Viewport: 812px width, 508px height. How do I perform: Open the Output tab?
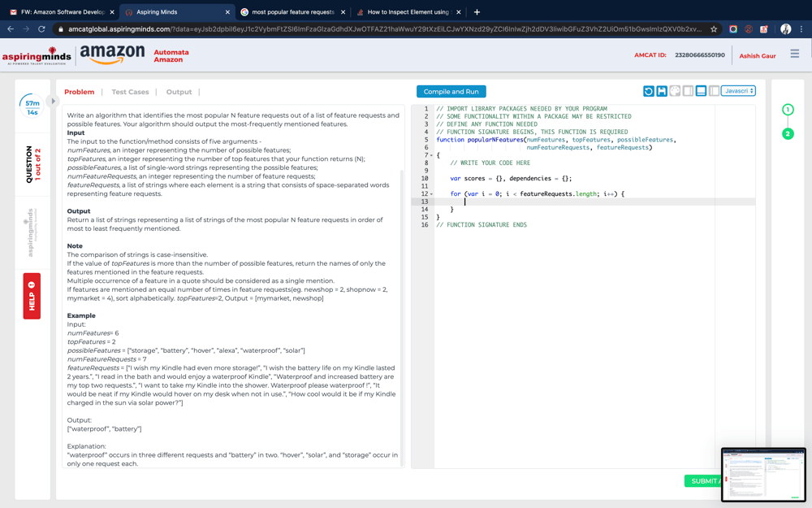pyautogui.click(x=179, y=92)
